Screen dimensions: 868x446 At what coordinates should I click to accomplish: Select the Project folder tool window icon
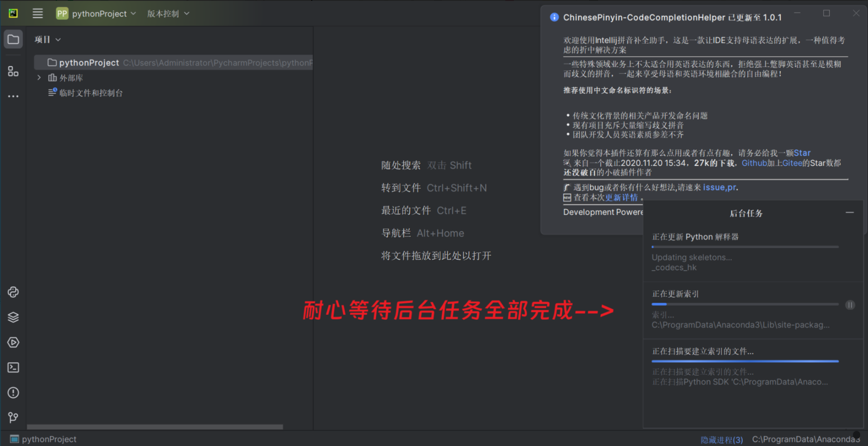13,39
